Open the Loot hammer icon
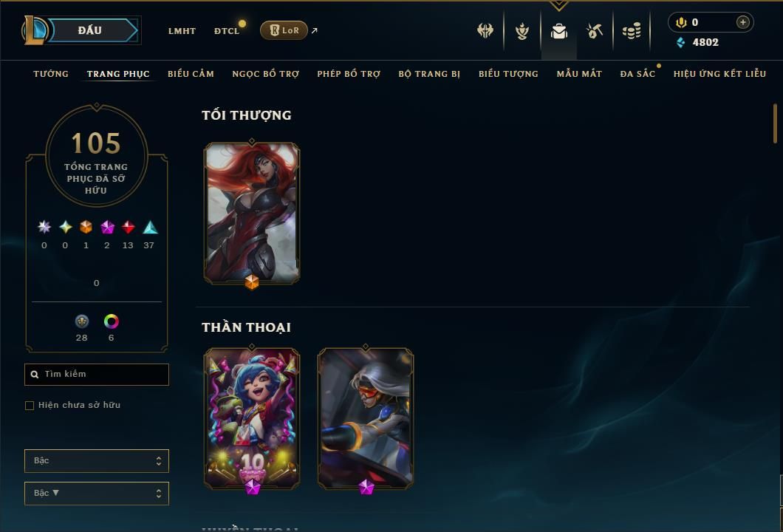Viewport: 783px width, 532px height. point(594,31)
